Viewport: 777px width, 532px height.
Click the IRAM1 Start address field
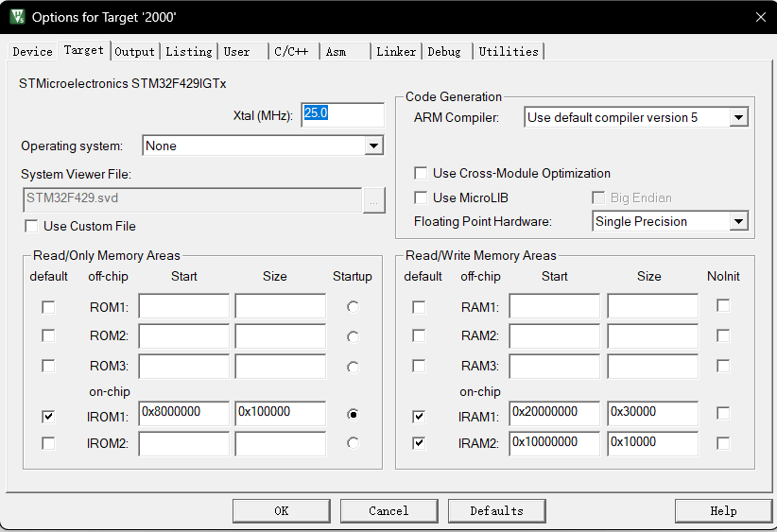(555, 414)
